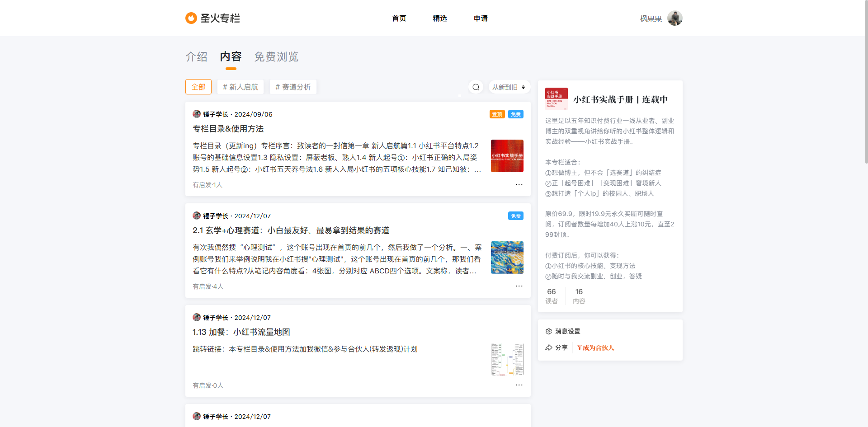The height and width of the screenshot is (427, 868).
Task: Open more options on 玄学+心理赛道 post
Action: pos(519,286)
